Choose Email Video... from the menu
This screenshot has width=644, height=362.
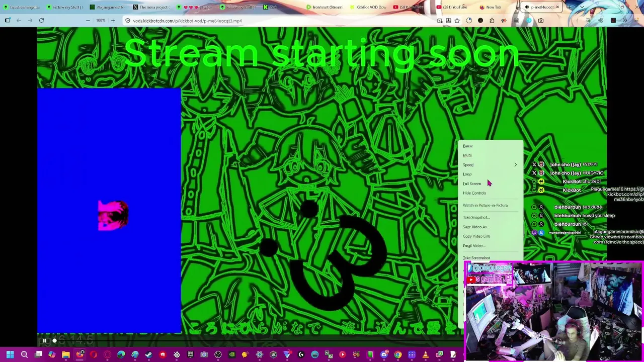pos(474,246)
